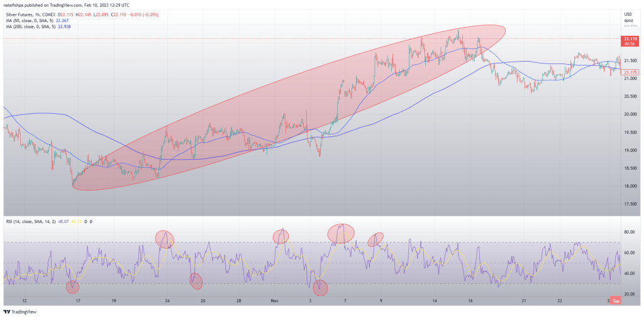Click the 12 date label on time axis
This screenshot has height=318, width=644.
click(x=25, y=300)
